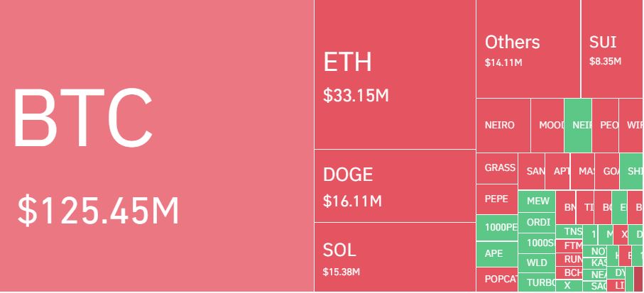Open the red FTM tile
This screenshot has height=293, width=644.
(x=569, y=246)
